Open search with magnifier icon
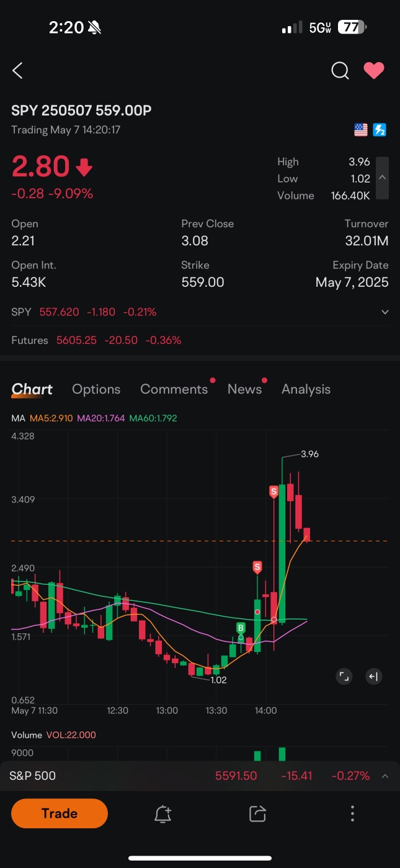Image resolution: width=400 pixels, height=868 pixels. (340, 71)
